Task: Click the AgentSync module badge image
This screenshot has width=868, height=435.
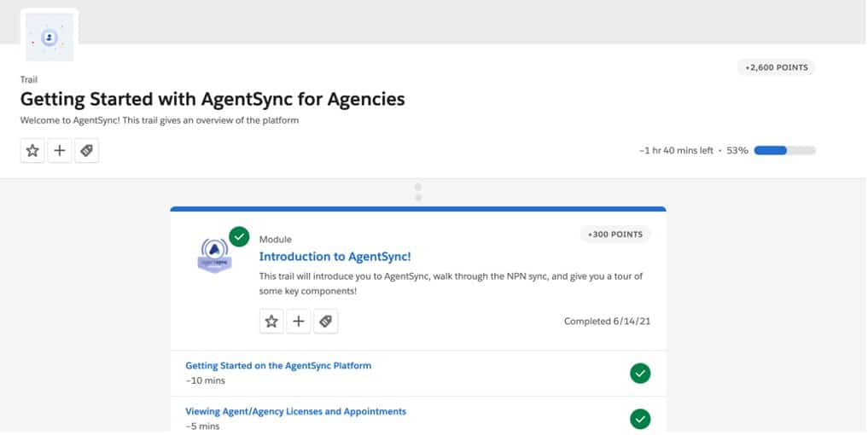Action: (x=214, y=256)
